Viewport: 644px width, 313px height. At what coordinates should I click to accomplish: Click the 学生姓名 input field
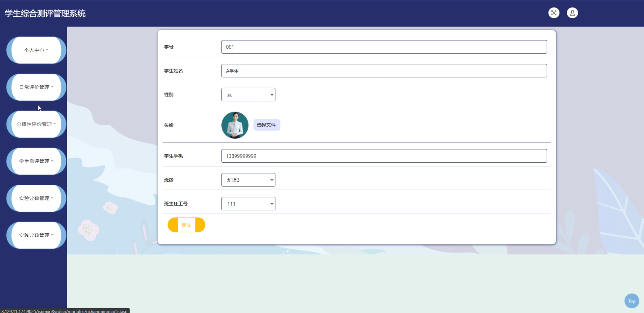384,71
